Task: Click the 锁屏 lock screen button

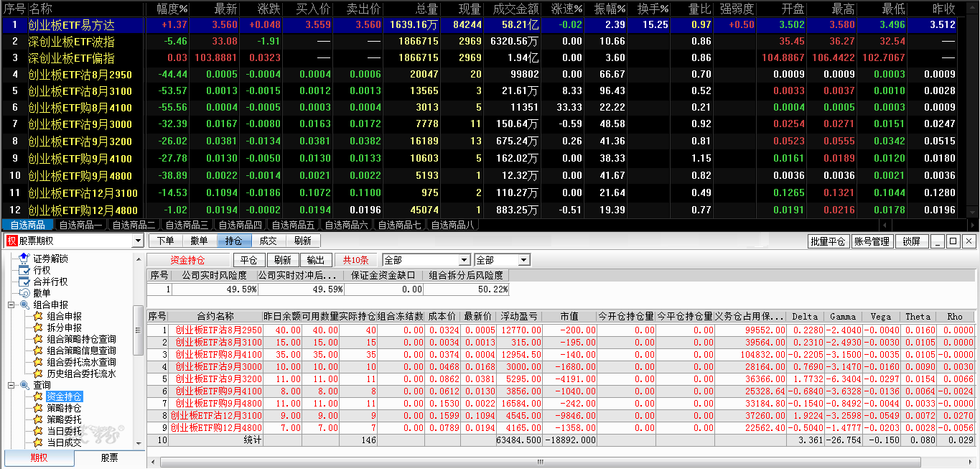Action: coord(911,241)
